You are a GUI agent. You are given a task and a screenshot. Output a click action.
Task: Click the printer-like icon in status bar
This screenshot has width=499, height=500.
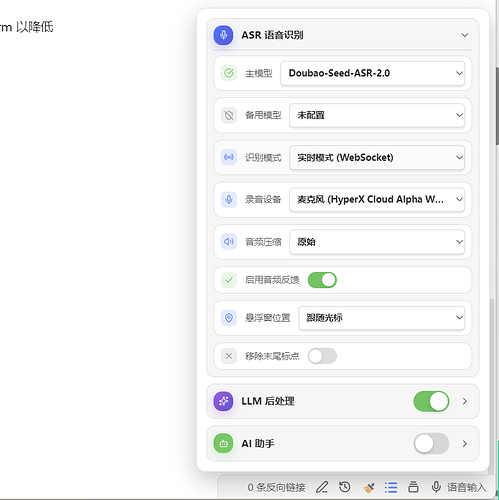[413, 487]
